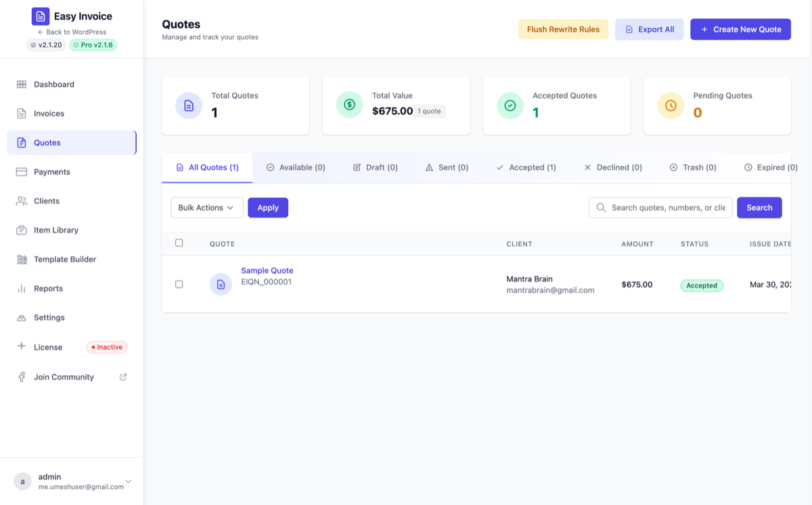Toggle the select-all checkbox in table header
The width and height of the screenshot is (812, 505).
(179, 243)
